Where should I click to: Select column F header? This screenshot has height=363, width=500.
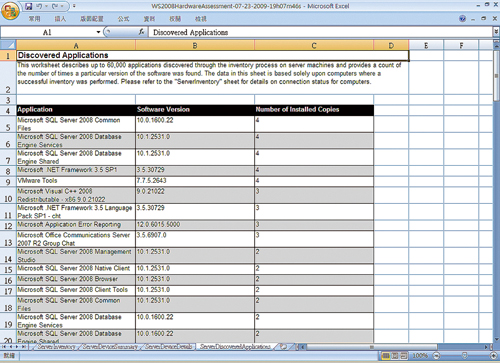[461, 45]
